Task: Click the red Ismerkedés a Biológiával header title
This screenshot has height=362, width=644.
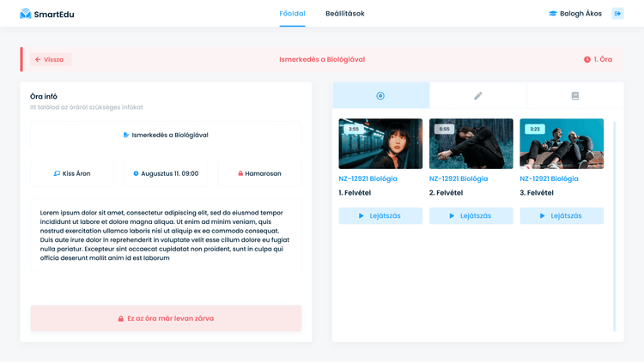Action: tap(322, 59)
